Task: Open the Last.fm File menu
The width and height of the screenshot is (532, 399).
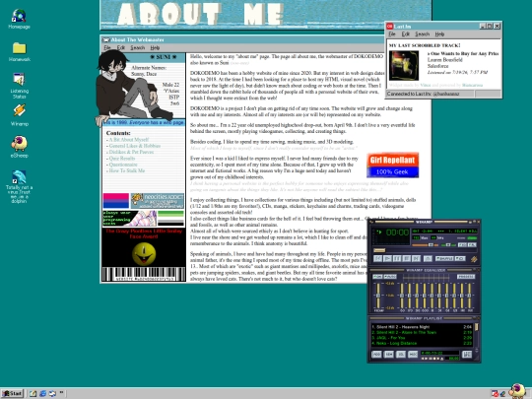Action: [392, 33]
